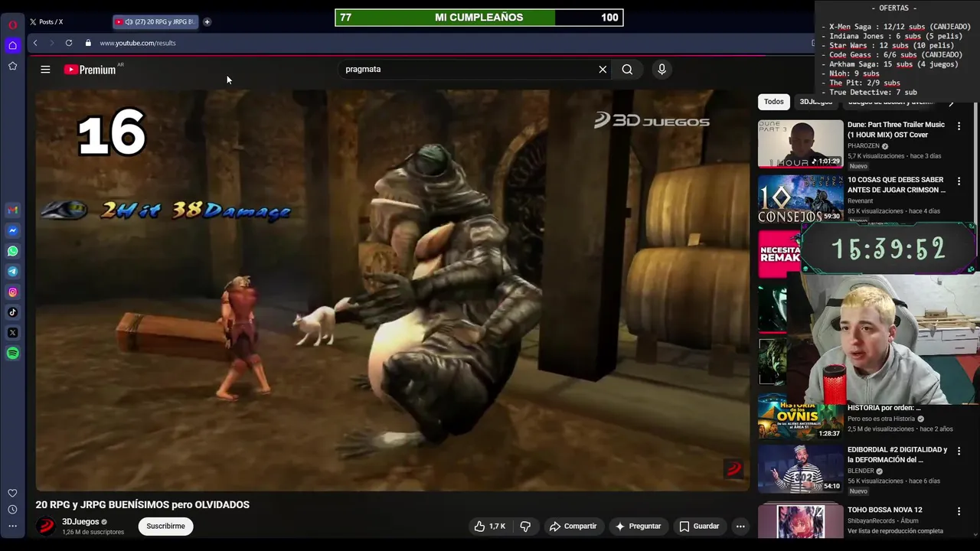
Task: Open Telegram from the Opera sidebar
Action: 12,271
